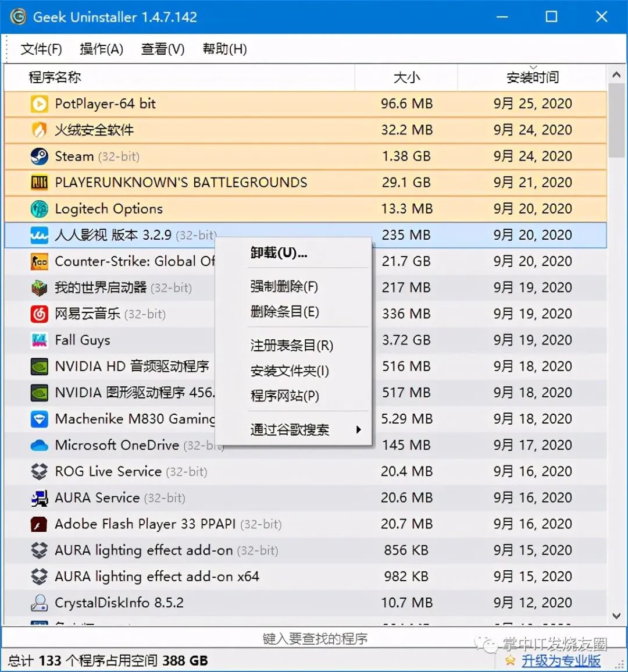Sort by the 程序名称 column header

coord(180,77)
